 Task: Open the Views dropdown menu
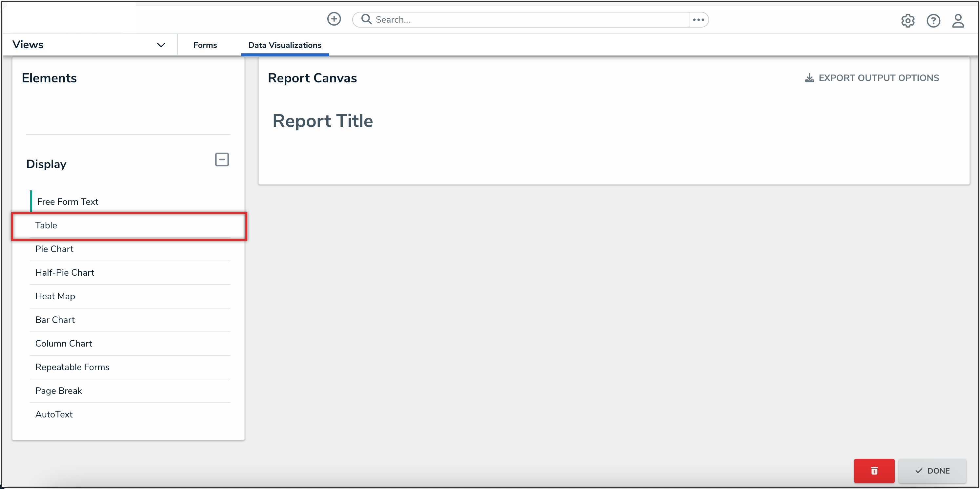(x=28, y=45)
